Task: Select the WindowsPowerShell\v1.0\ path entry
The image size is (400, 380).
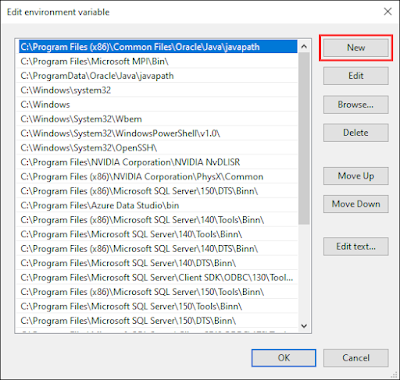Action: (x=157, y=133)
